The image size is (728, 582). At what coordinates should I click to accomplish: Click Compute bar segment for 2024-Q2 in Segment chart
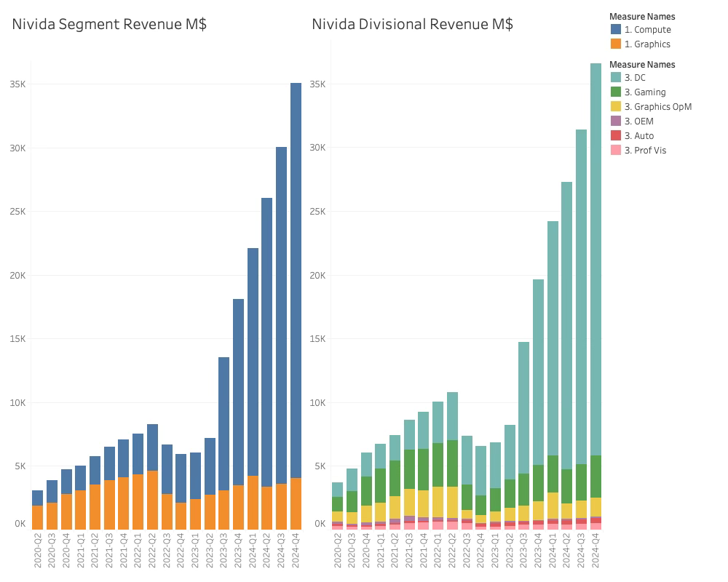[267, 343]
